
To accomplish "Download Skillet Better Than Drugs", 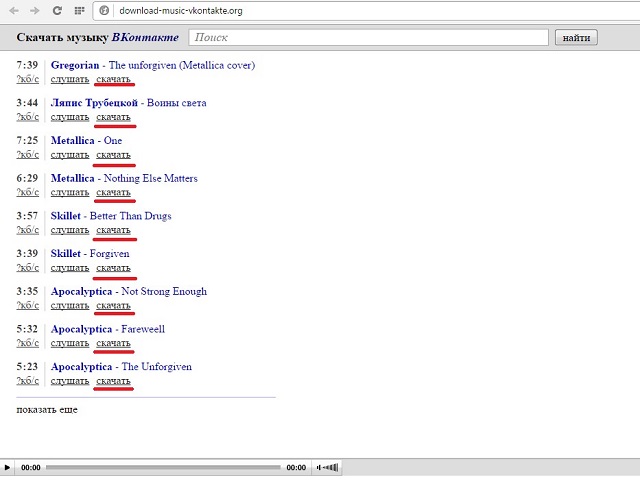I will pos(113,230).
